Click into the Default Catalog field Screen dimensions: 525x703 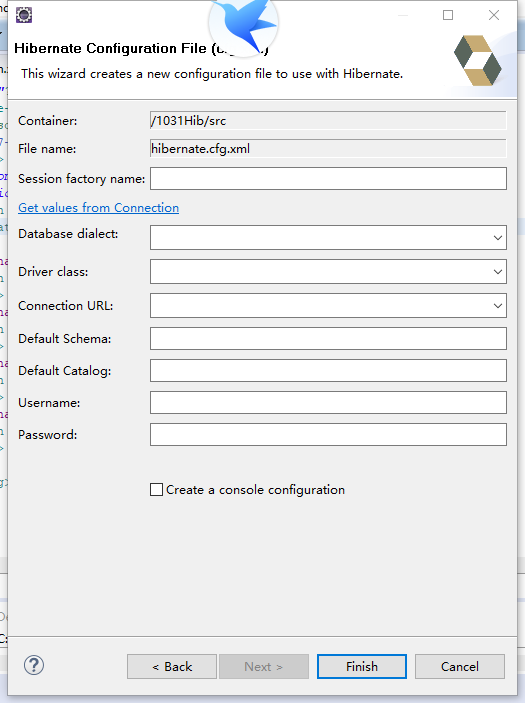[328, 370]
